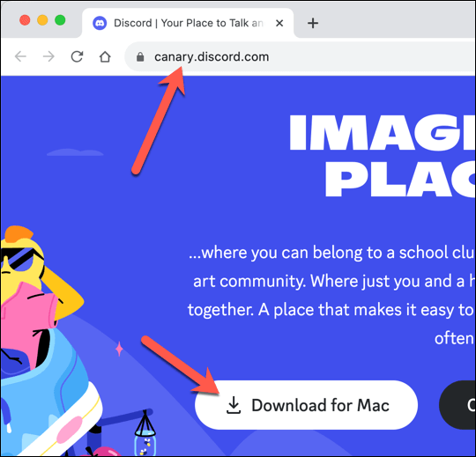The height and width of the screenshot is (457, 476).
Task: Click Download for Mac button
Action: point(306,405)
